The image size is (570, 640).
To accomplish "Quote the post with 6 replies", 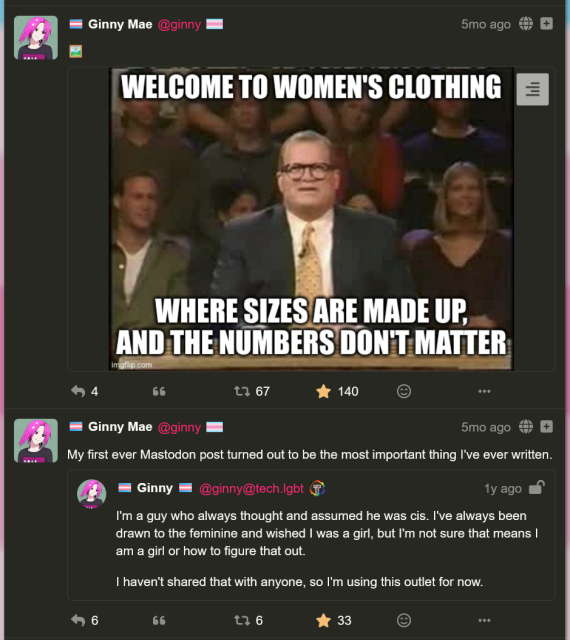I will 159,621.
